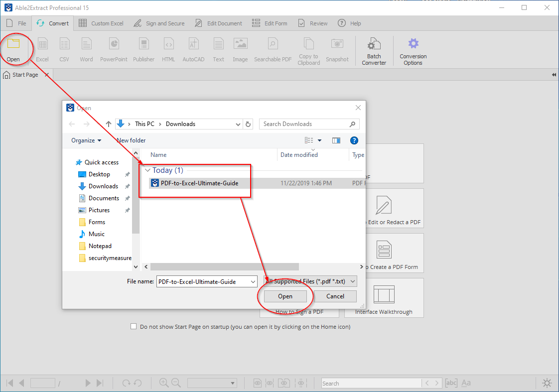559x392 pixels.
Task: Jump to last page button
Action: [x=100, y=383]
